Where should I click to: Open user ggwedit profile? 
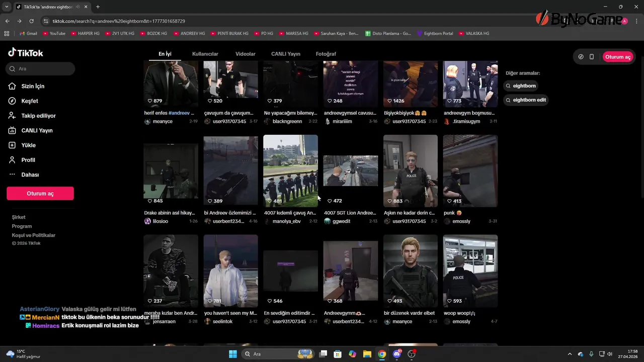342,221
